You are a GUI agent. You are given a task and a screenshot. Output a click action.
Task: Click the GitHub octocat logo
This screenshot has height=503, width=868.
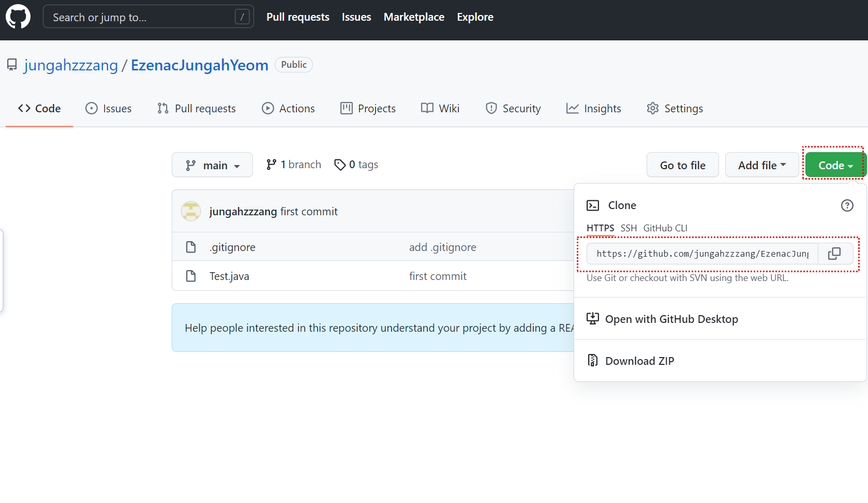18,17
